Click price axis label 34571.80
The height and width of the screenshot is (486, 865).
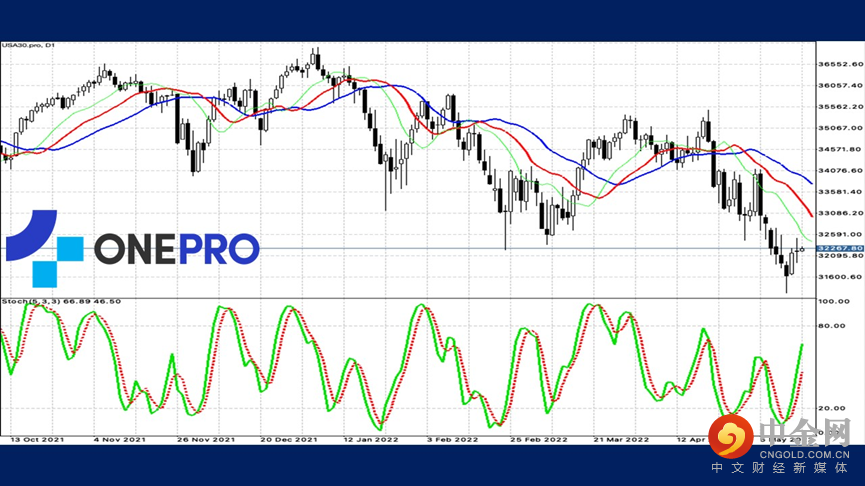[x=840, y=149]
